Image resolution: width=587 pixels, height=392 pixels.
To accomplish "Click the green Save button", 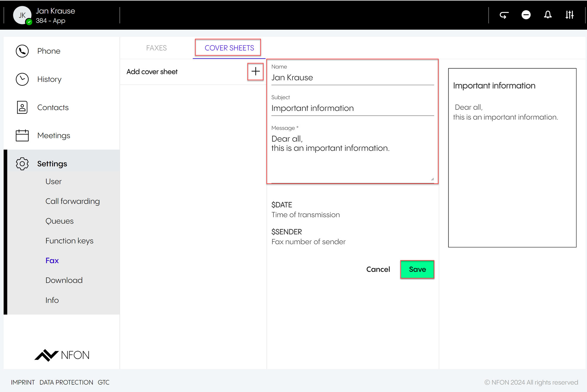I will click(417, 269).
